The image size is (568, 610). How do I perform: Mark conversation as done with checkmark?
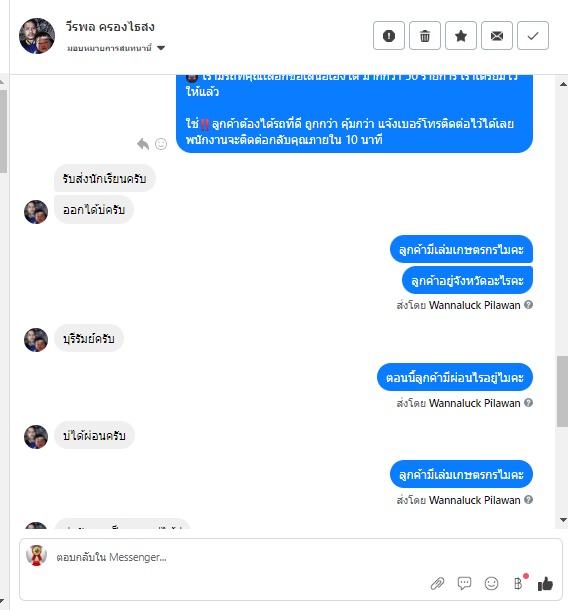[x=533, y=36]
